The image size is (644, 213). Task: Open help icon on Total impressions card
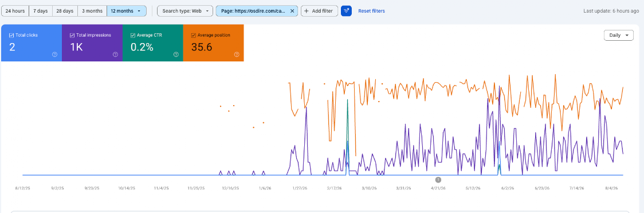(x=115, y=55)
